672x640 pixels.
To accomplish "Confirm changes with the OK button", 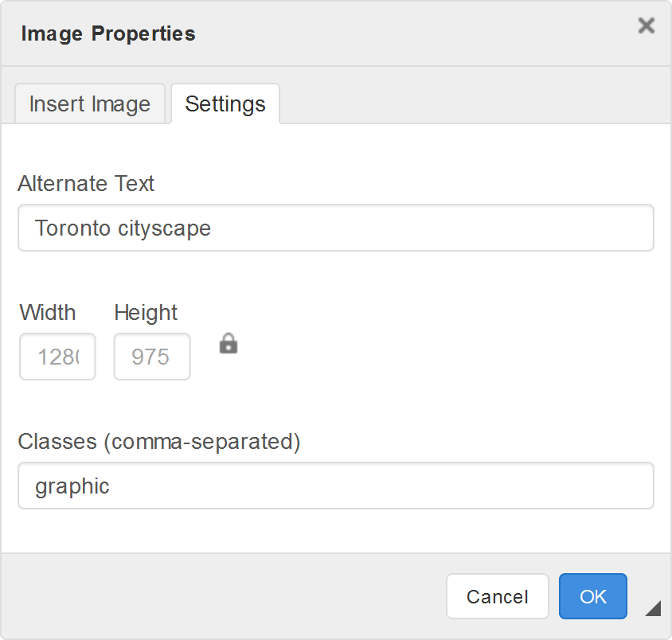I will click(x=592, y=596).
